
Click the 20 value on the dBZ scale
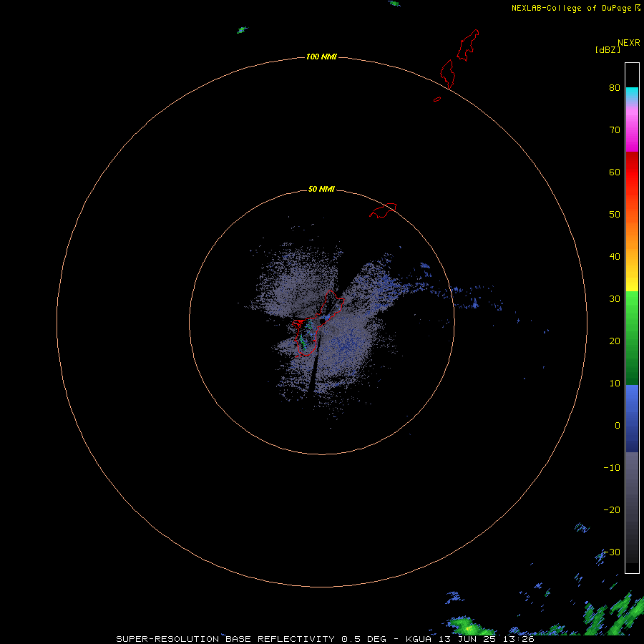pos(615,341)
